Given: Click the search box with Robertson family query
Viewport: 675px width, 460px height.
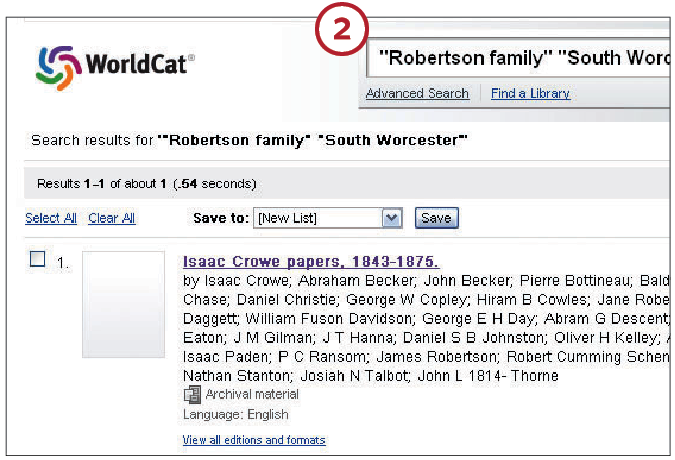Looking at the screenshot, I should (518, 59).
